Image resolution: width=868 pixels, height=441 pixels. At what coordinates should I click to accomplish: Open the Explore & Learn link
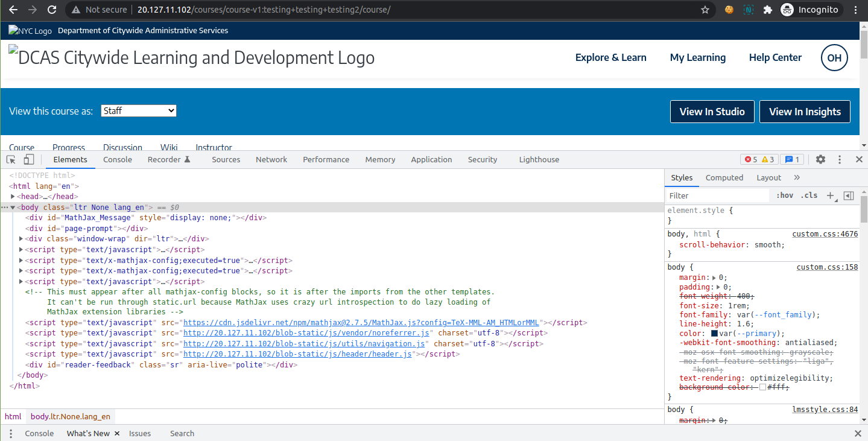[x=611, y=58]
